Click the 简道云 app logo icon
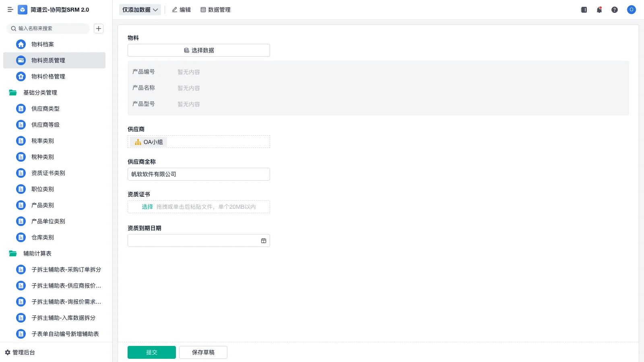 click(x=23, y=10)
